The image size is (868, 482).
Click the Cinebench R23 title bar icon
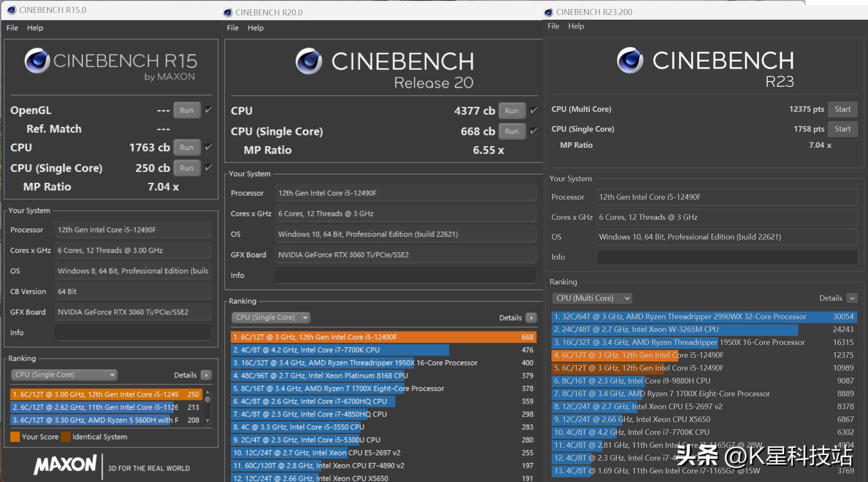point(549,12)
